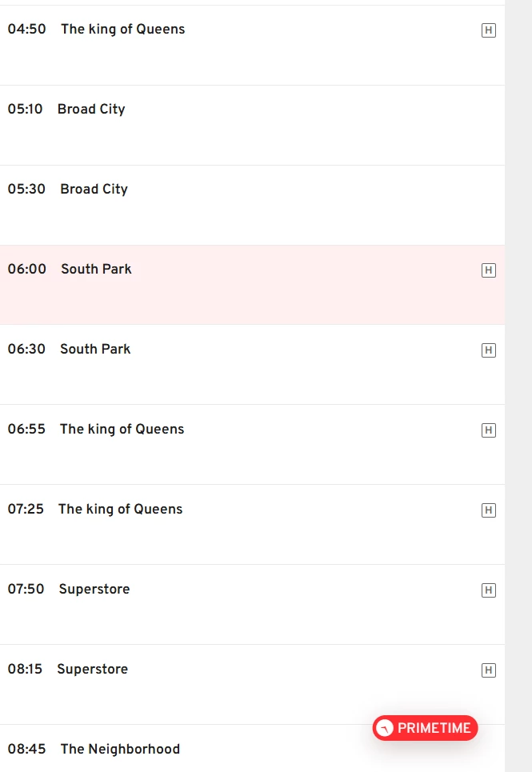The height and width of the screenshot is (772, 532).
Task: Click the gray scrollbar strip on the right edge
Action: pyautogui.click(x=518, y=384)
